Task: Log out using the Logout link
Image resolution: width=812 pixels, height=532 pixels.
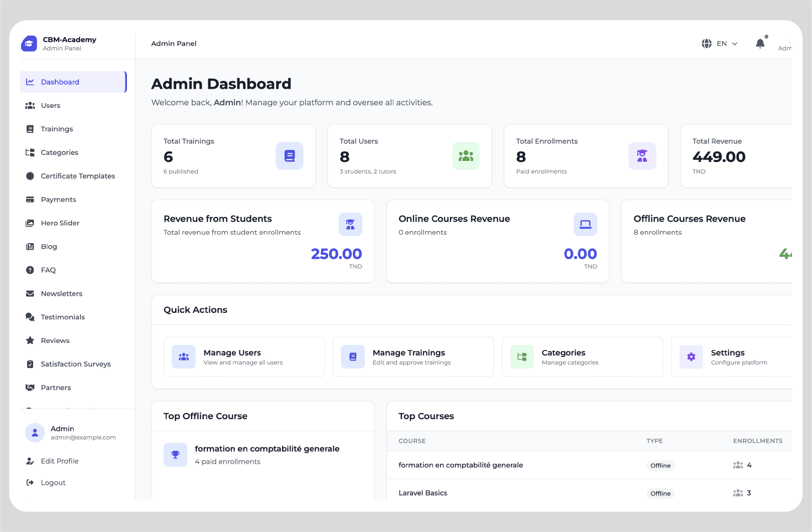Action: (x=53, y=483)
